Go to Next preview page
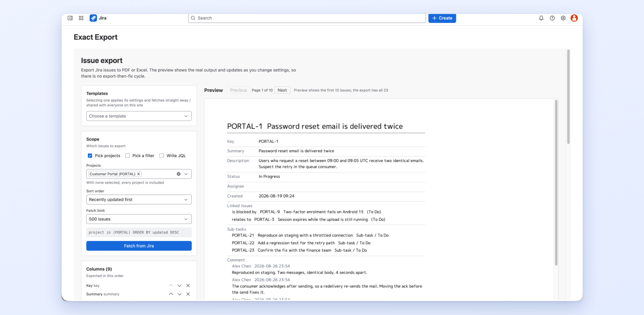 (282, 90)
